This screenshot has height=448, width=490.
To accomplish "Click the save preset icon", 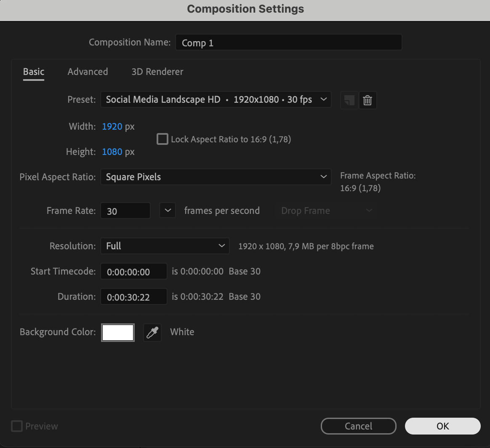I will click(349, 100).
